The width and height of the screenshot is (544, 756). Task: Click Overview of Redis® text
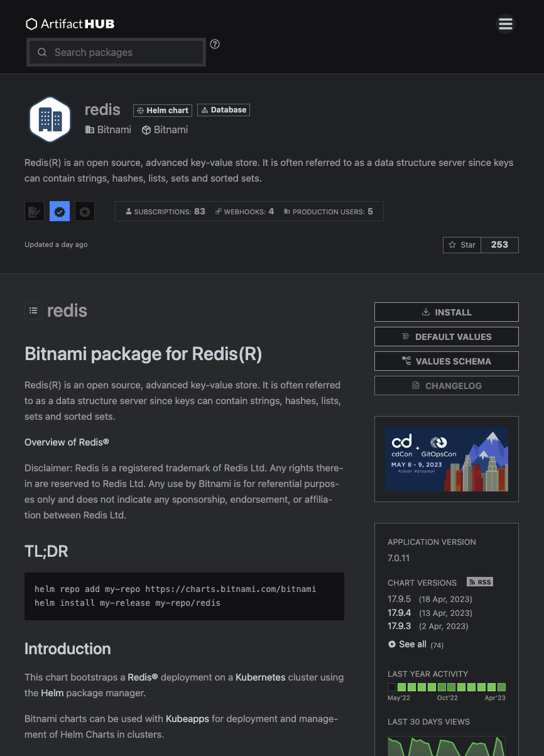67,442
